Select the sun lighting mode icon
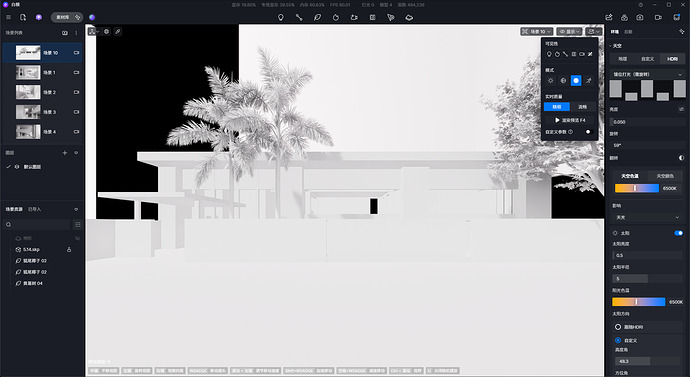Image resolution: width=690 pixels, height=377 pixels. click(551, 81)
